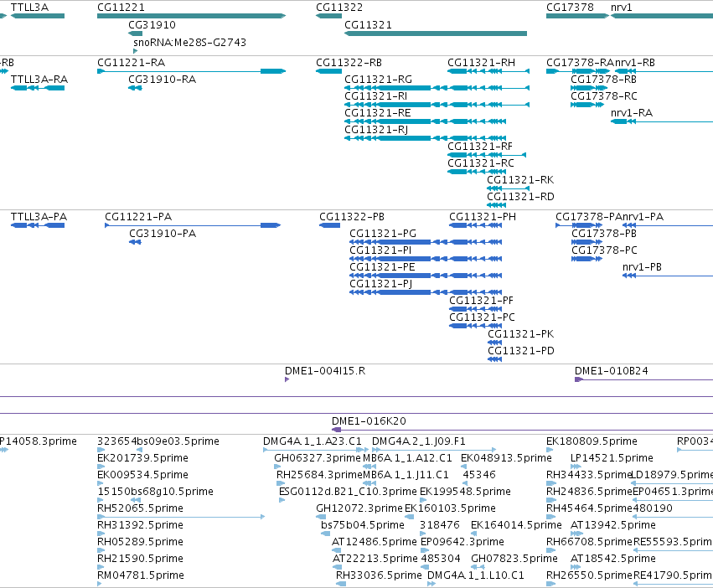The image size is (713, 588).
Task: Click protein CG11321-PI label
Action: 380,250
